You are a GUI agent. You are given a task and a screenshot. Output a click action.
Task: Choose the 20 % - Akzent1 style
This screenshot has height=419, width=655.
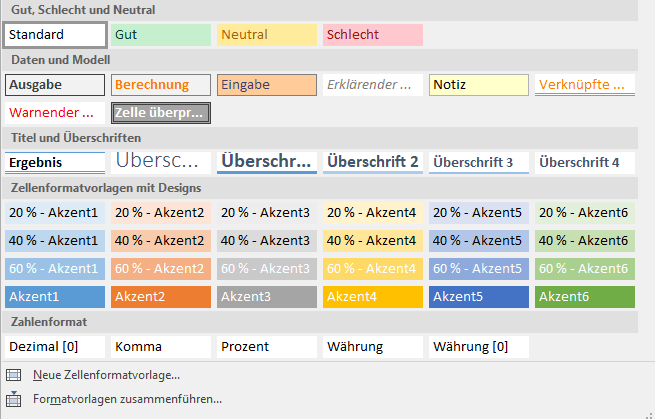55,213
